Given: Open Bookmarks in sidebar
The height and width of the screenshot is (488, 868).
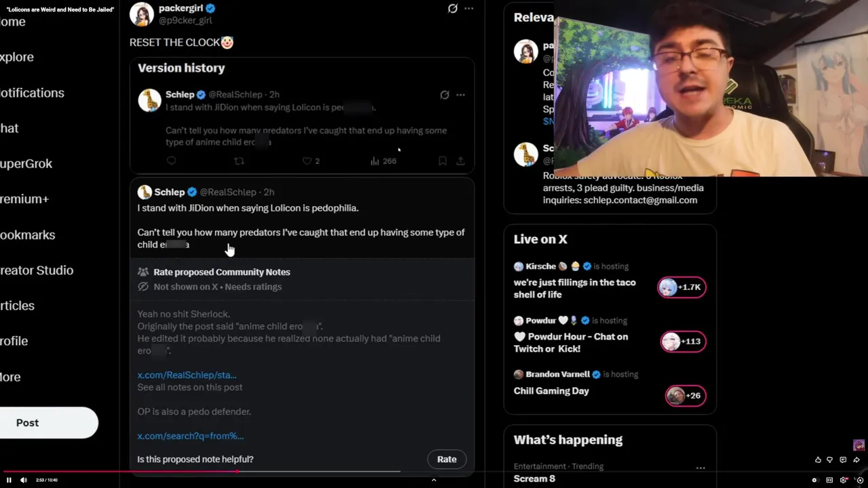Looking at the screenshot, I should pos(27,235).
